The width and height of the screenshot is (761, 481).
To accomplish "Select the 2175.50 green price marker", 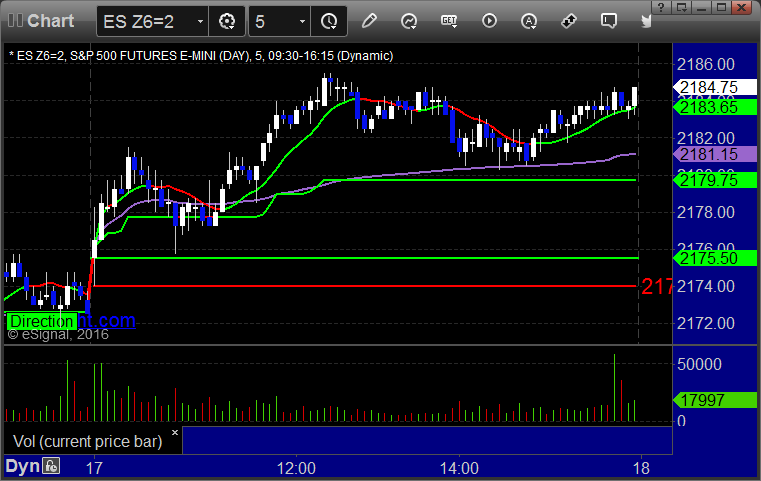I will coord(715,258).
